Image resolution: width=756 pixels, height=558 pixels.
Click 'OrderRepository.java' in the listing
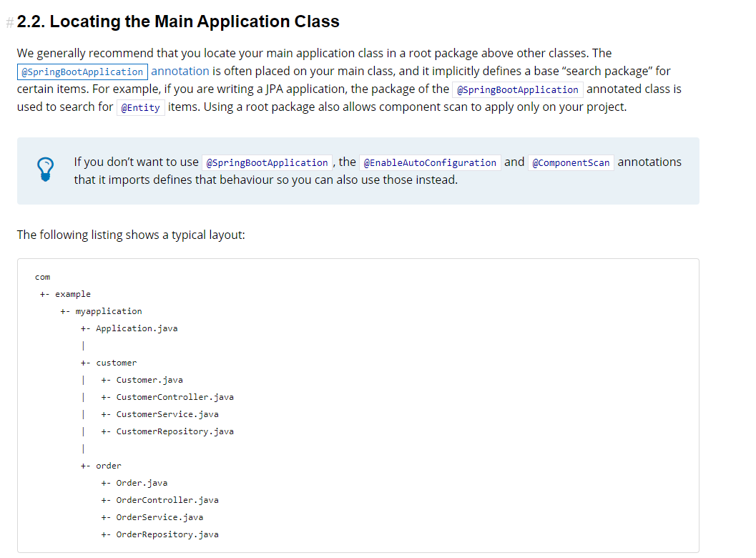[x=167, y=534]
